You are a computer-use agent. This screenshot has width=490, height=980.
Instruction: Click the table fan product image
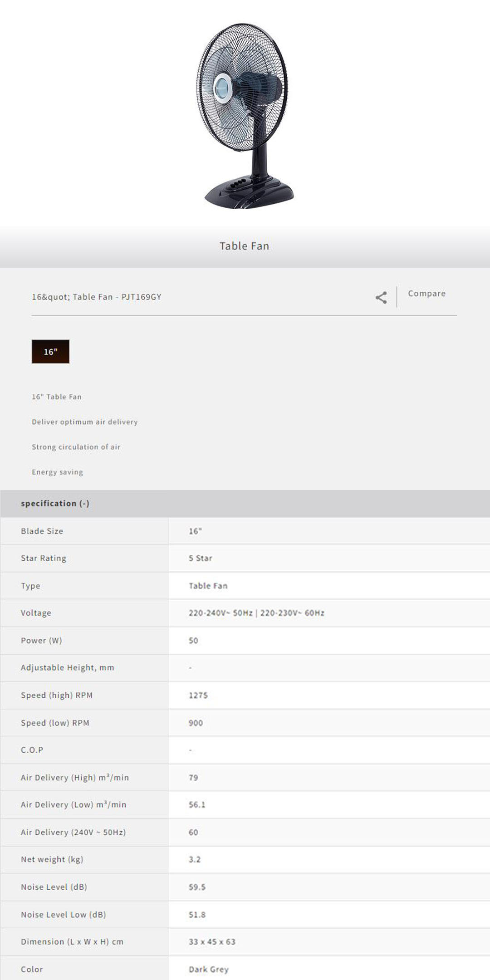click(245, 116)
